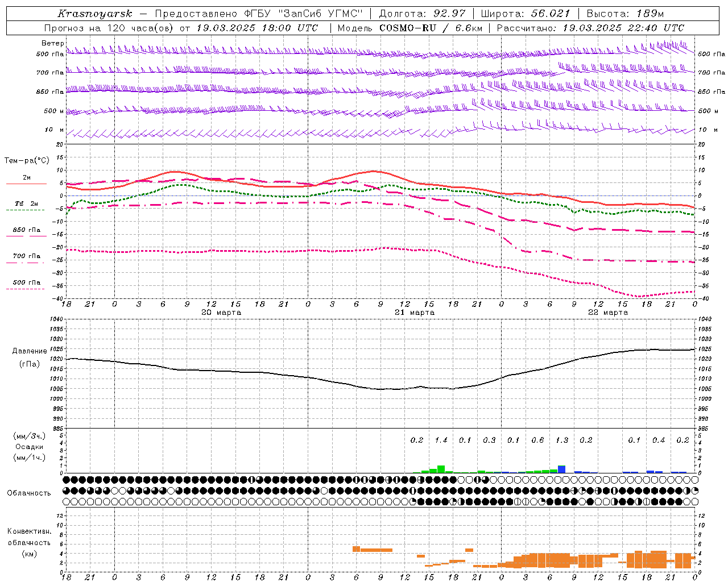Click the 'Td 2м' dew point legend label

pyautogui.click(x=27, y=203)
